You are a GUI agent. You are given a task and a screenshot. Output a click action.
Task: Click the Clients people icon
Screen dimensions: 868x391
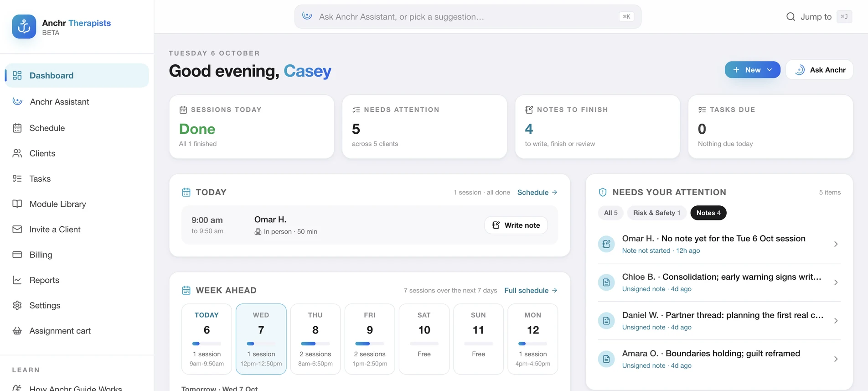[17, 153]
